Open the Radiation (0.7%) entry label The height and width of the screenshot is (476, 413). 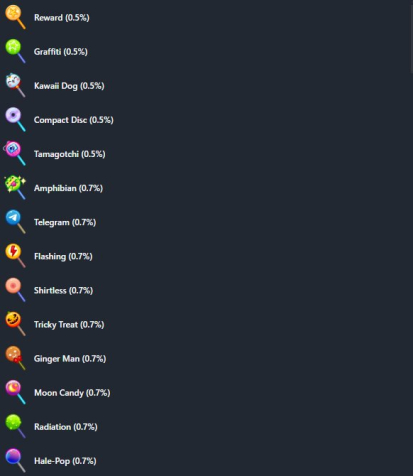(66, 427)
